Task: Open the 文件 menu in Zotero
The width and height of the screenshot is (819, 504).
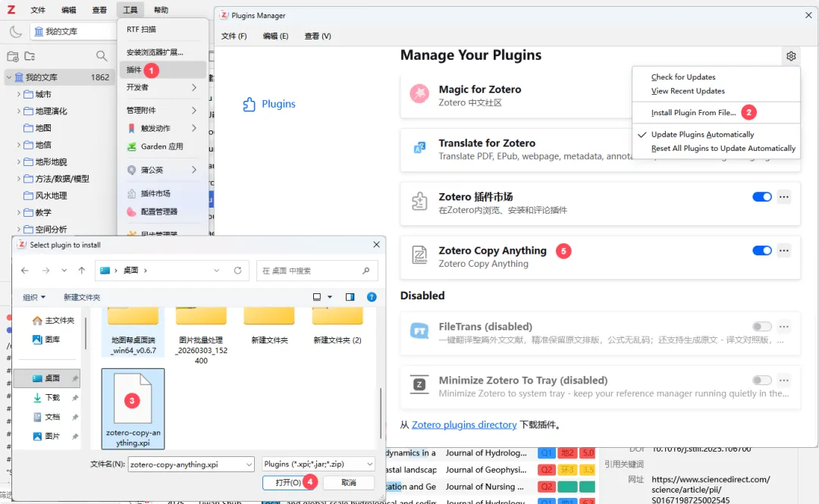Action: point(38,10)
